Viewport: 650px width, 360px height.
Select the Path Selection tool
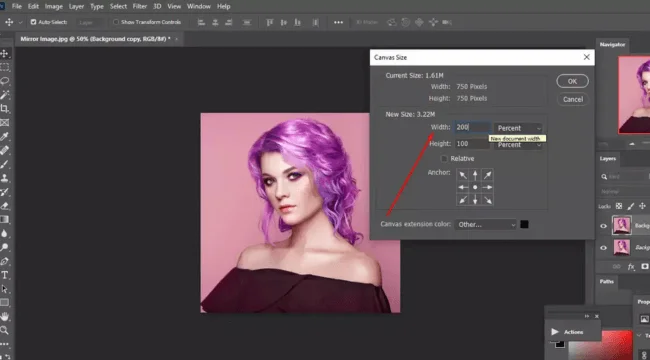(5, 289)
